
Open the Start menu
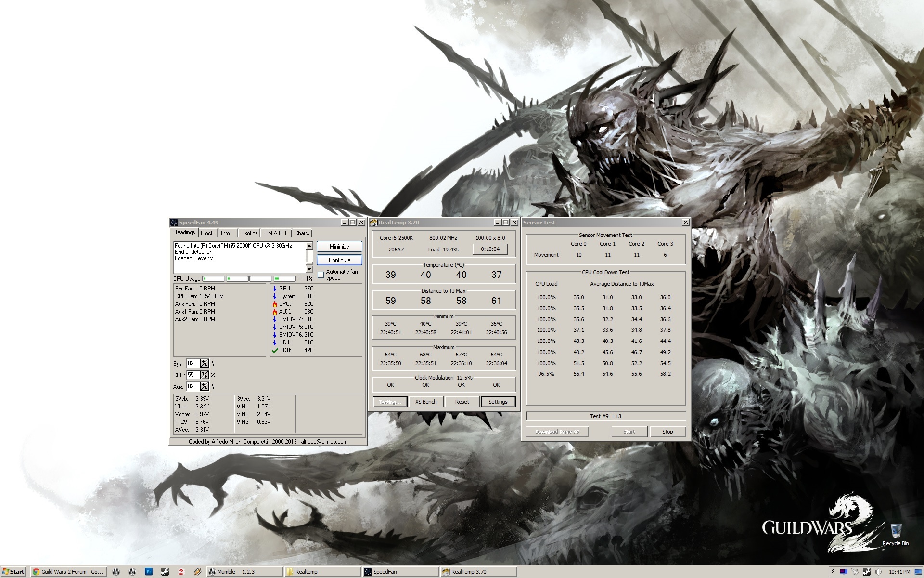click(x=13, y=572)
